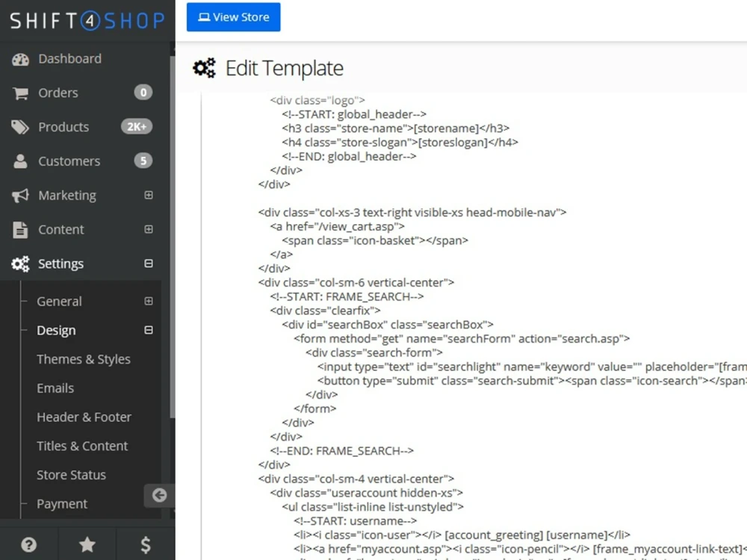Select the Settings menu item

click(x=61, y=264)
